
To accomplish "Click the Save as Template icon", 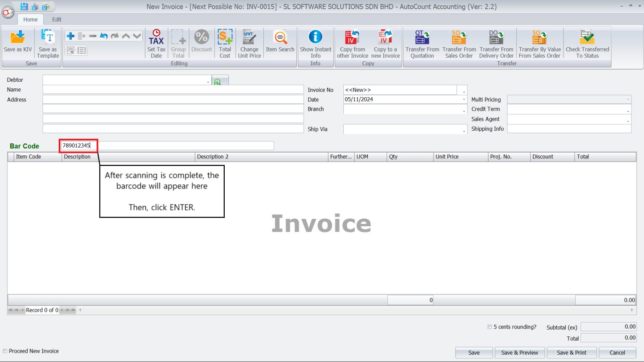I will [47, 42].
